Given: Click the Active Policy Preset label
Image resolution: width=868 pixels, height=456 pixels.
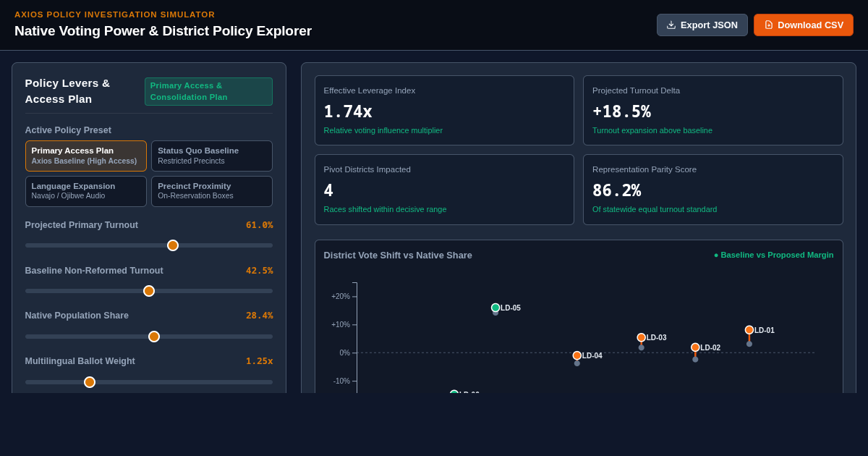Looking at the screenshot, I should [x=68, y=130].
